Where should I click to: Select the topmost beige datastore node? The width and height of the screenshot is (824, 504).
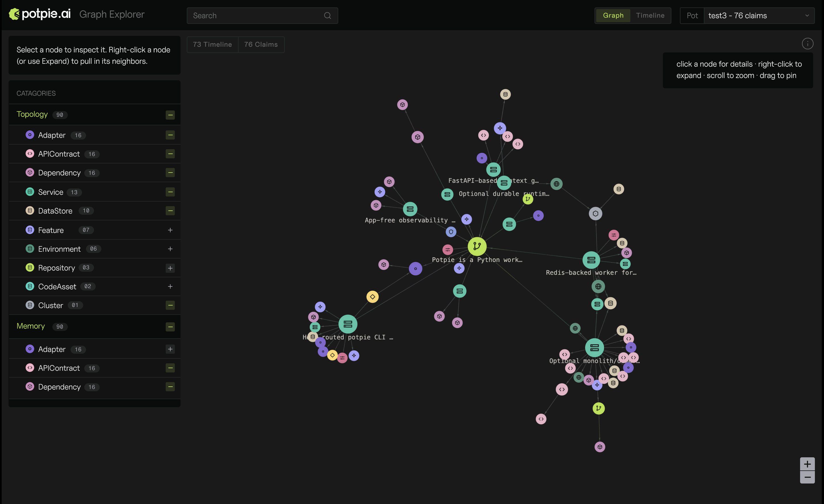(x=505, y=94)
